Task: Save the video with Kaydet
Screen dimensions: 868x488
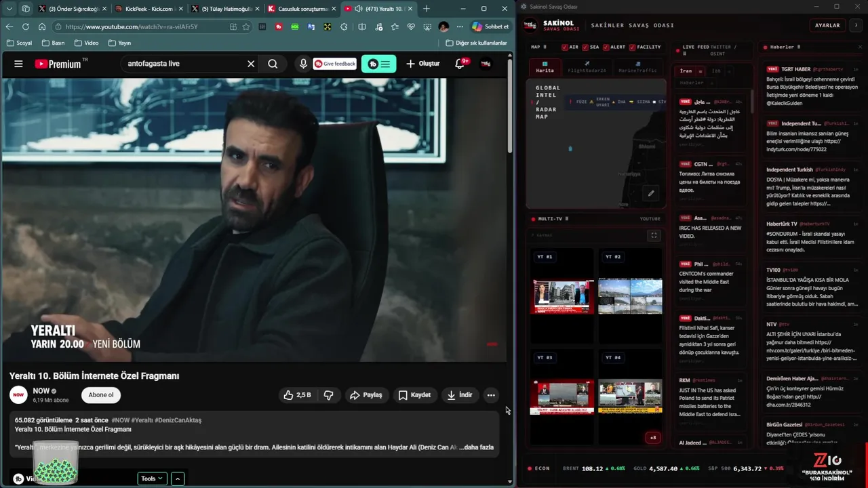Action: (x=414, y=395)
